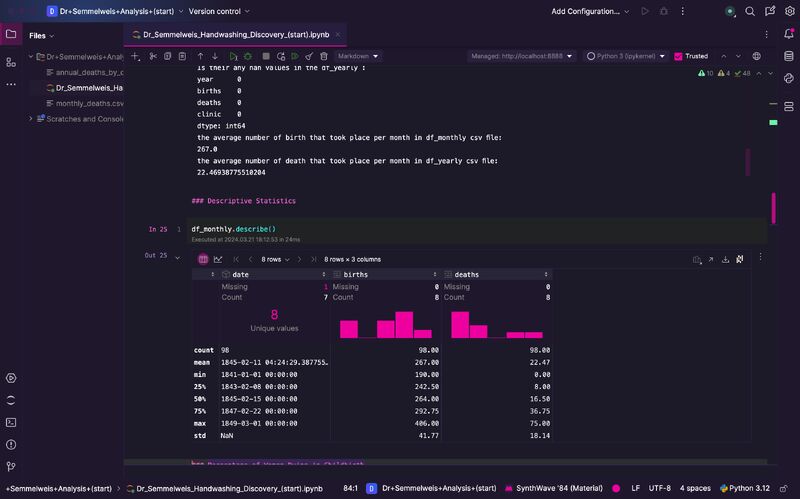Open notebook in browser globe icon

pos(757,56)
